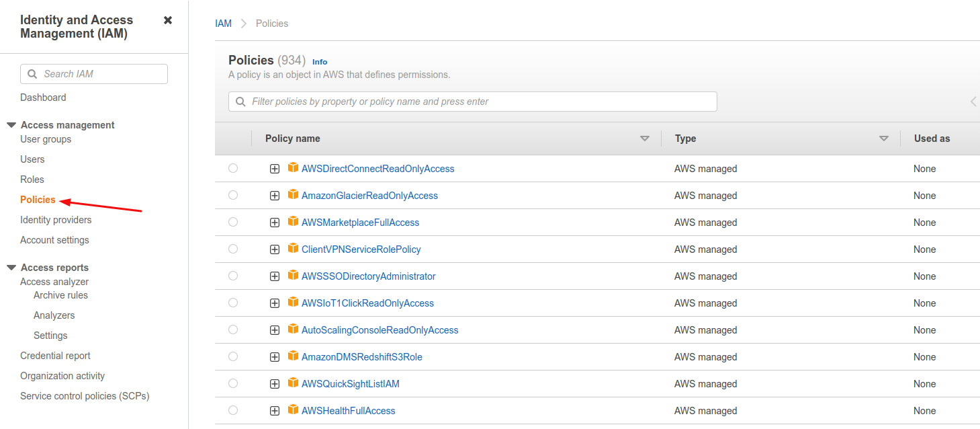Screen dimensions: 980x429
Task: Click the Search IAM input field
Action: point(94,74)
